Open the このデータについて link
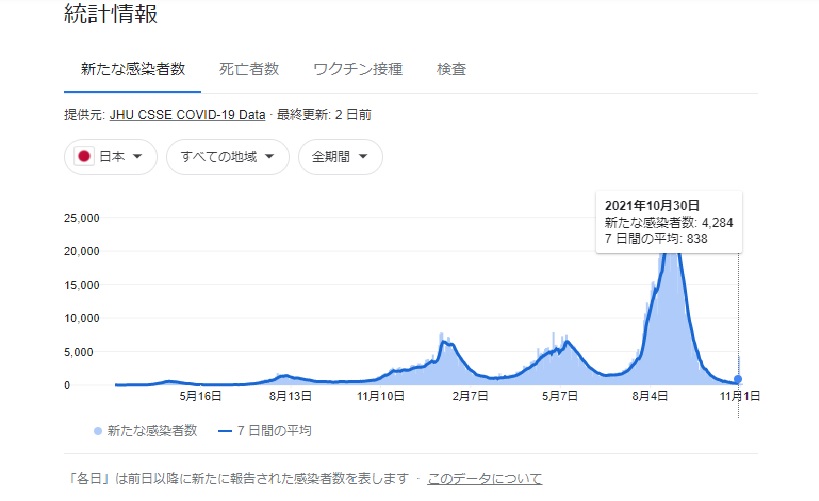Viewport: 819px width, 501px height. coord(484,479)
